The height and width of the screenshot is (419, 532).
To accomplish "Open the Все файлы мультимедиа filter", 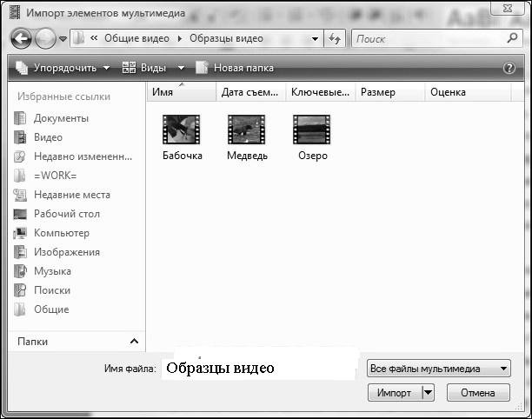I will [x=437, y=369].
